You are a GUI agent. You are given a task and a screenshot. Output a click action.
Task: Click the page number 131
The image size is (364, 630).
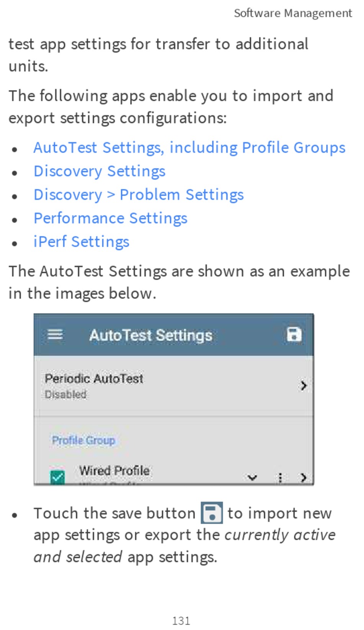[181, 620]
